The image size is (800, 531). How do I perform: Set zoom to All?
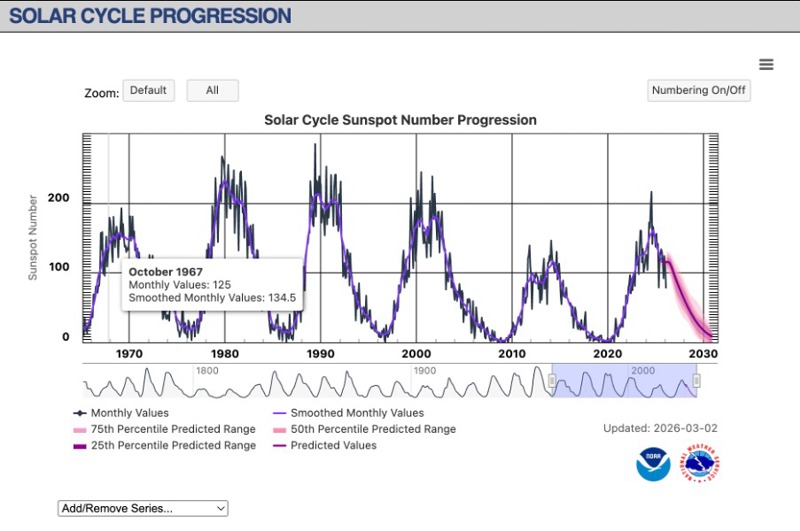(x=212, y=91)
